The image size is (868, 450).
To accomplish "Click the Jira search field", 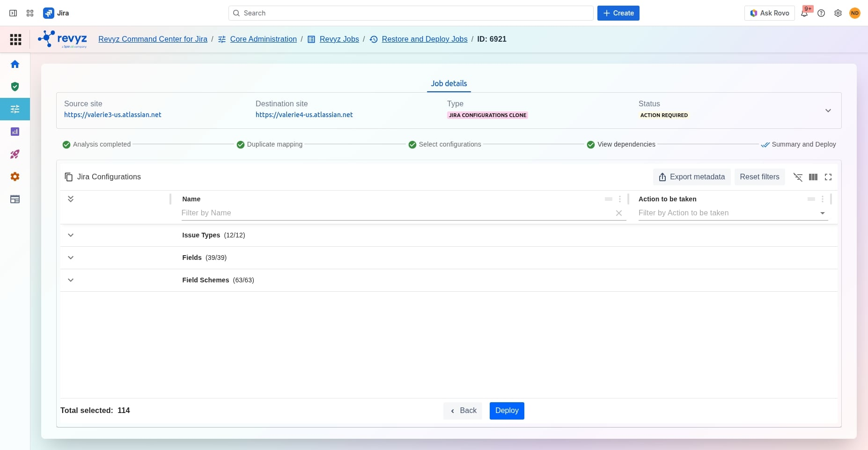I will pyautogui.click(x=411, y=13).
